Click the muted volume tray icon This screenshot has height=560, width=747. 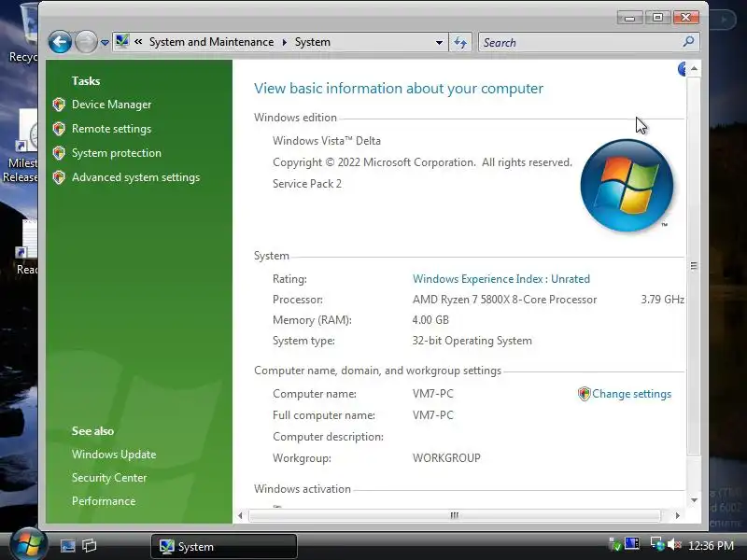pyautogui.click(x=674, y=544)
